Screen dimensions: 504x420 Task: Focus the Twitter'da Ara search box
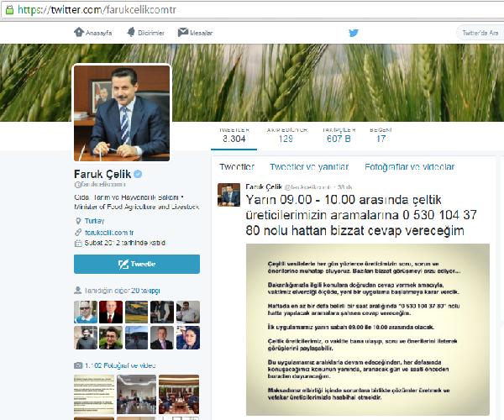[480, 33]
